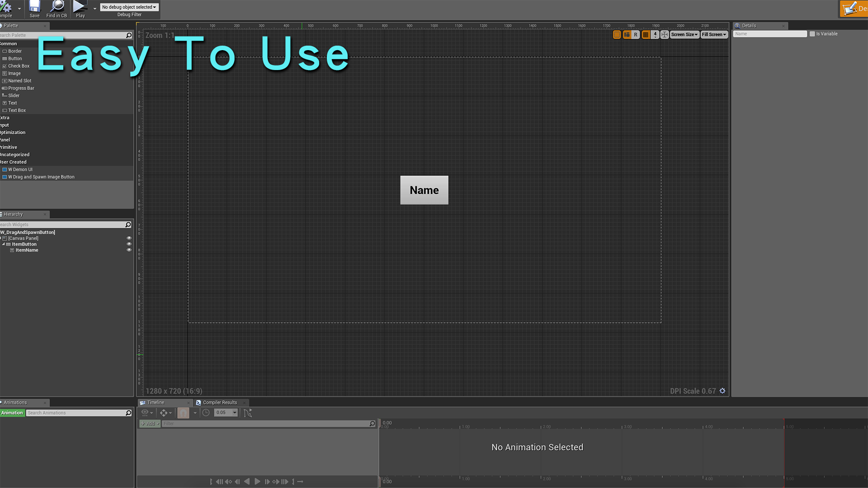This screenshot has width=868, height=488.
Task: Select Progress Bar in the palette
Action: tap(21, 88)
